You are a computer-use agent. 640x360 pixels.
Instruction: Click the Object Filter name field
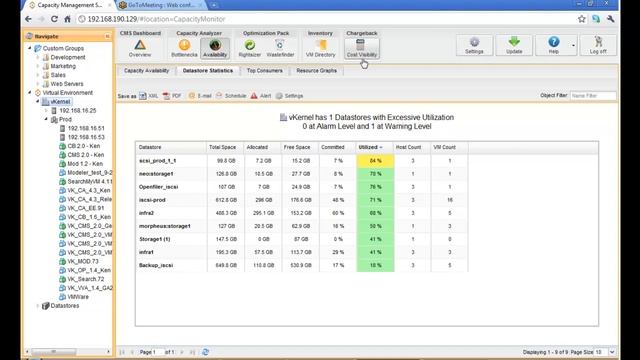pyautogui.click(x=593, y=96)
